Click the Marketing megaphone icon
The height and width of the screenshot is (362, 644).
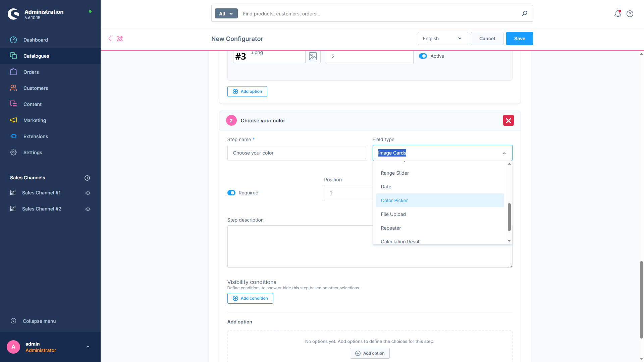click(13, 120)
